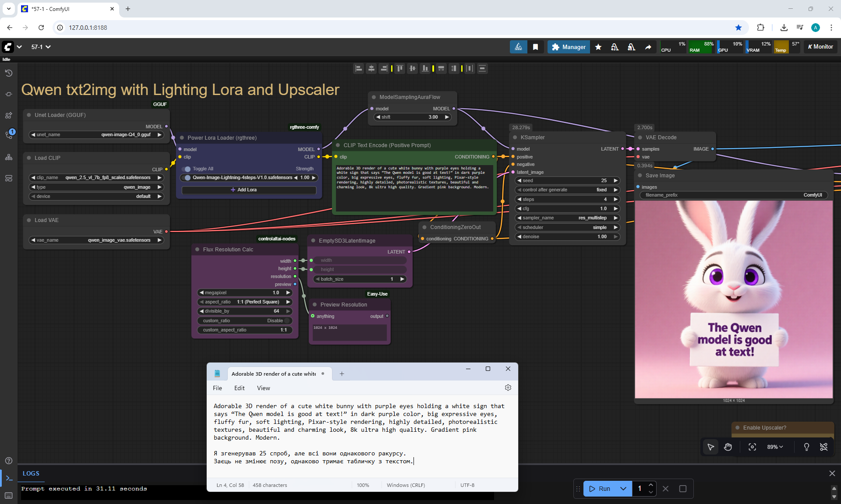
Task: Open the workflows sidebar icon with badge
Action: 9,135
